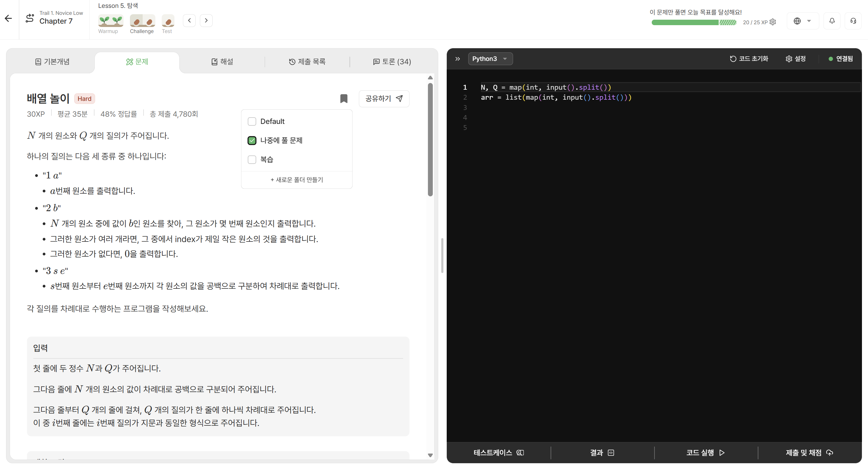Check the Default folder checkbox
Screen dimensions: 868x469
click(x=252, y=121)
